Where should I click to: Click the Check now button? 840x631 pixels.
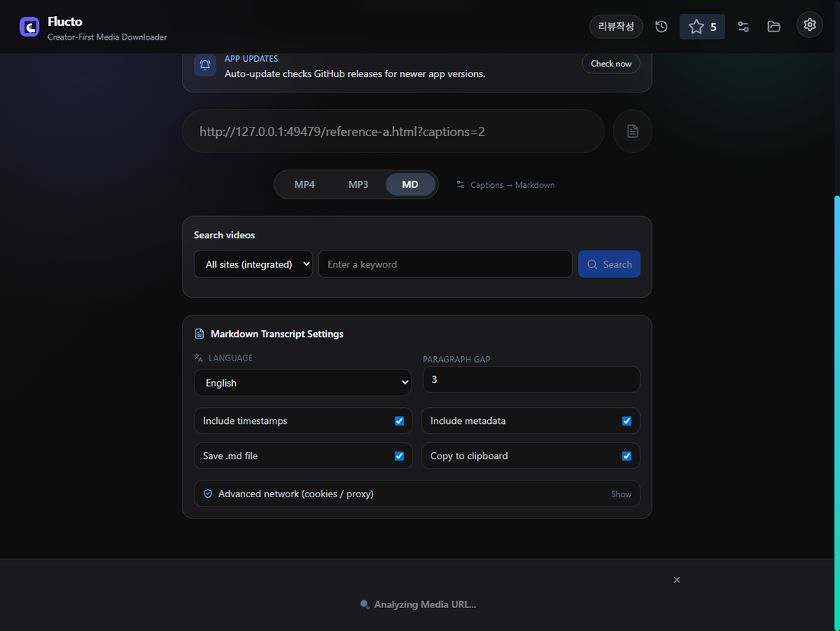(611, 64)
